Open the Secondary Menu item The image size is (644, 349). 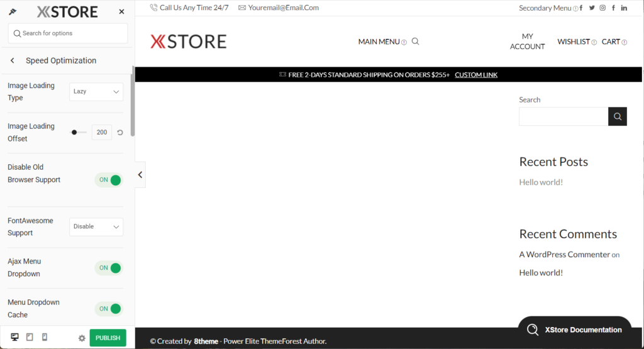click(545, 8)
